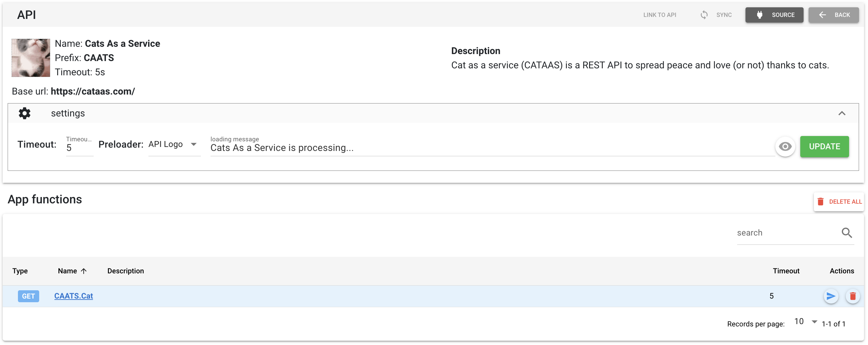
Task: Click the trash icon on DELETE ALL
Action: click(x=821, y=202)
